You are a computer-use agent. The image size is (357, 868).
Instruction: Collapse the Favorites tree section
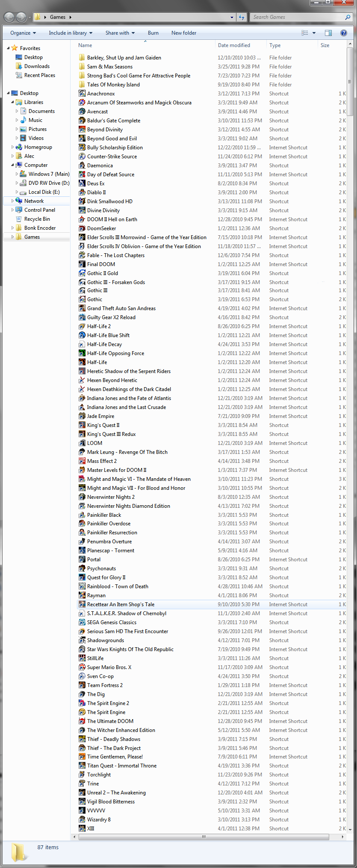coord(8,48)
